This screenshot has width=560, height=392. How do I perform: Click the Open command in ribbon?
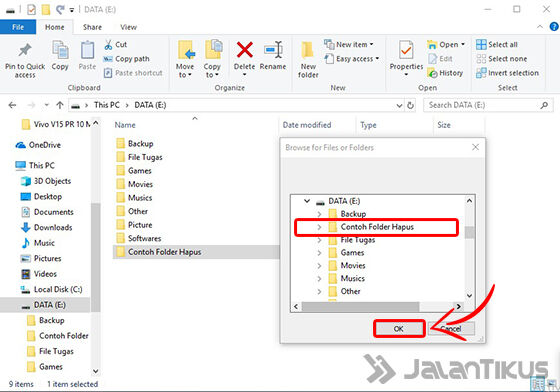coord(446,45)
